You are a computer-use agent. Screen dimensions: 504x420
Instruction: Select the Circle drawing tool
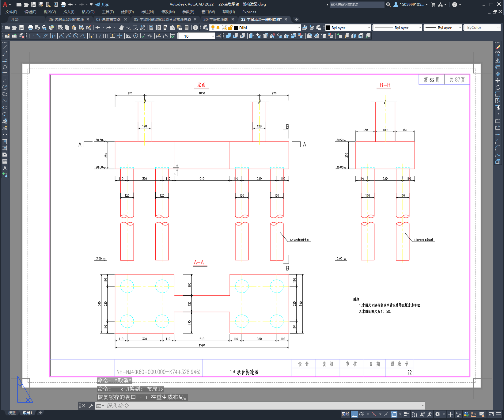(5, 88)
